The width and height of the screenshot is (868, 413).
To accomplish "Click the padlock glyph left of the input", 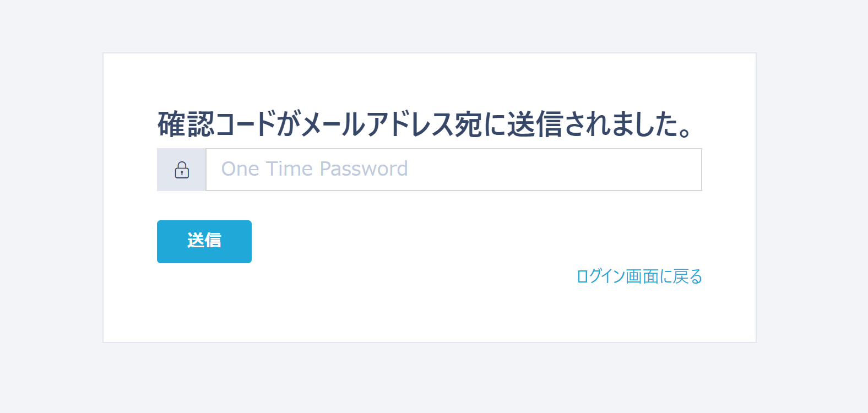I will (x=182, y=170).
